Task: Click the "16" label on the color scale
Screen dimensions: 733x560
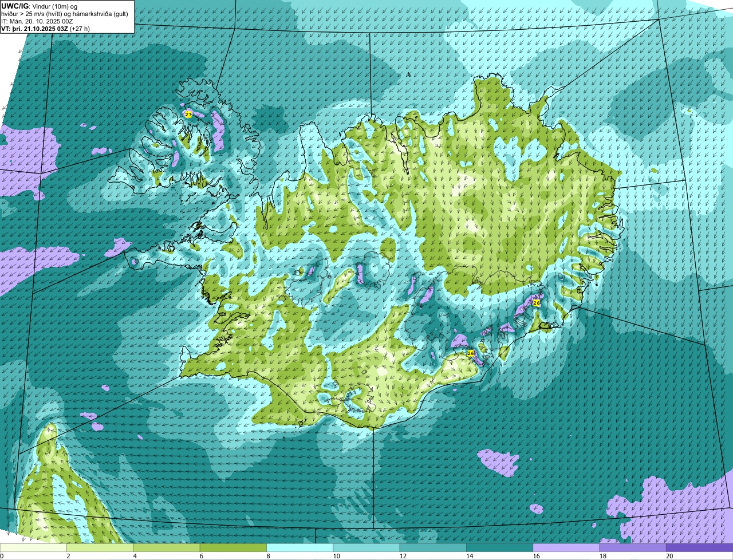Action: (x=536, y=556)
